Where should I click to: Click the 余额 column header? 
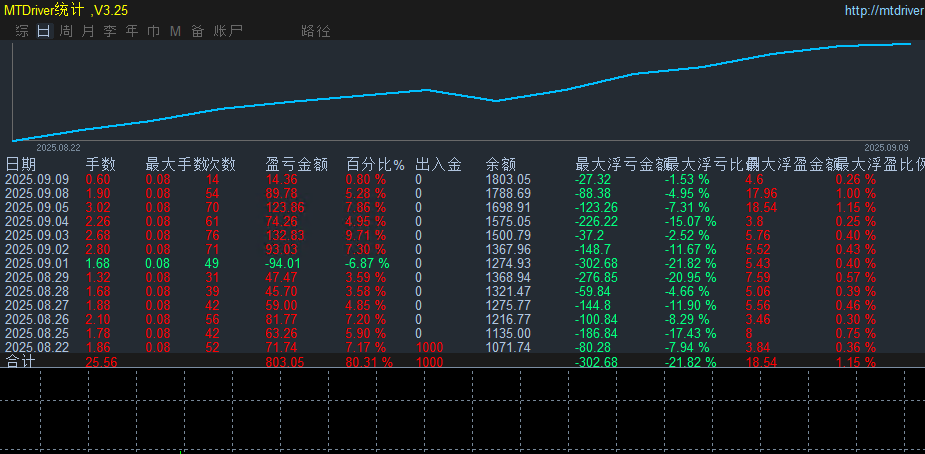(501, 164)
